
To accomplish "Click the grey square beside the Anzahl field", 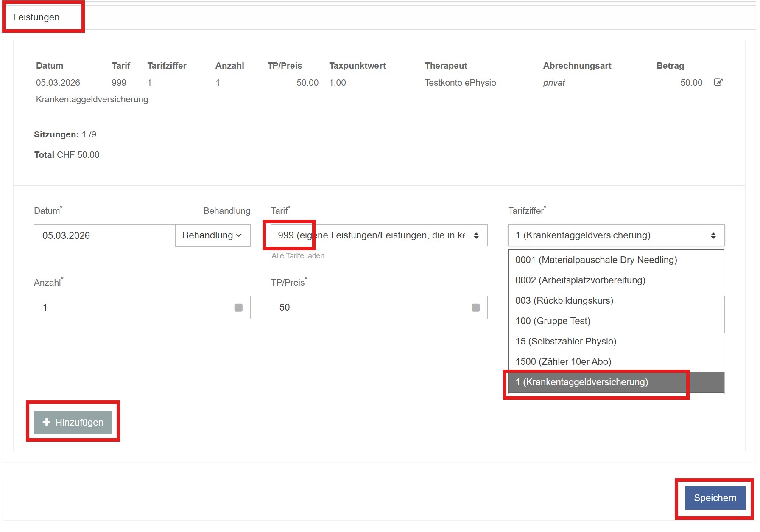I will pyautogui.click(x=238, y=308).
